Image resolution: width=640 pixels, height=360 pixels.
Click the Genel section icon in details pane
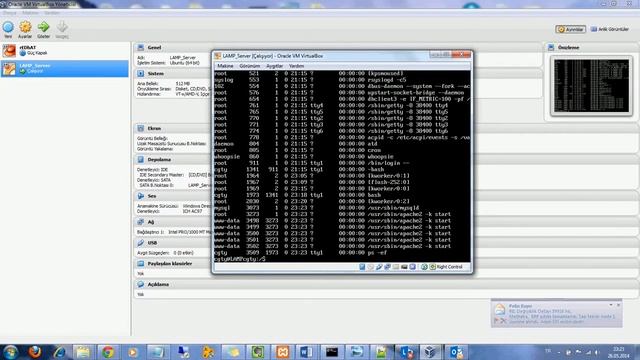[141, 47]
